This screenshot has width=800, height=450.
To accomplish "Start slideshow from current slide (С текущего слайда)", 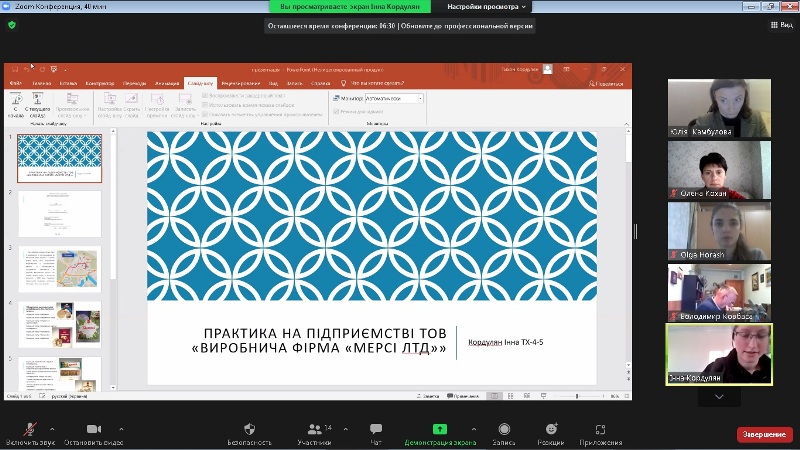I will tap(37, 106).
